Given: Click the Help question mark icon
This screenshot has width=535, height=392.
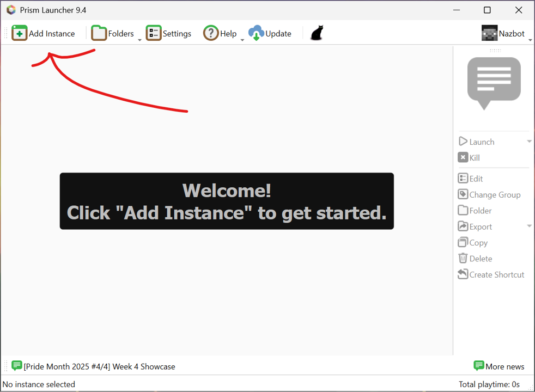Looking at the screenshot, I should (x=211, y=33).
